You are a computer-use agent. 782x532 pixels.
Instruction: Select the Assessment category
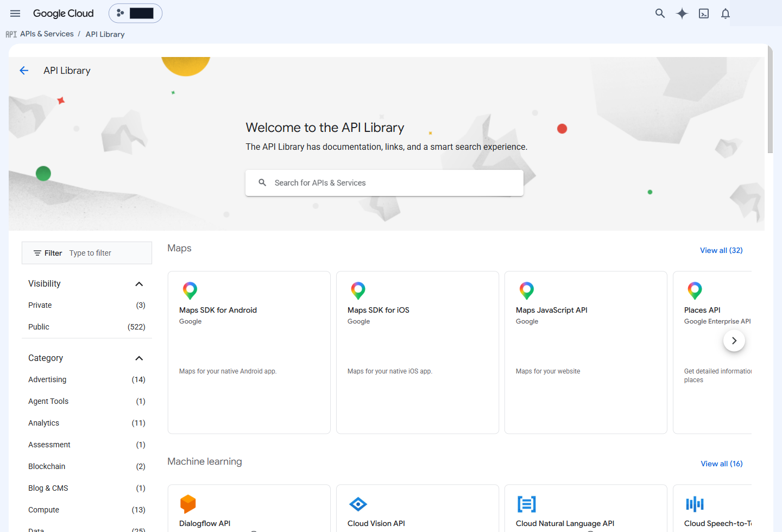click(x=87, y=445)
